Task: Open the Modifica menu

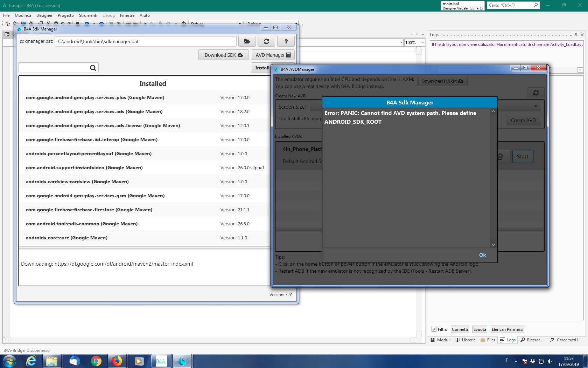Action: pyautogui.click(x=23, y=15)
